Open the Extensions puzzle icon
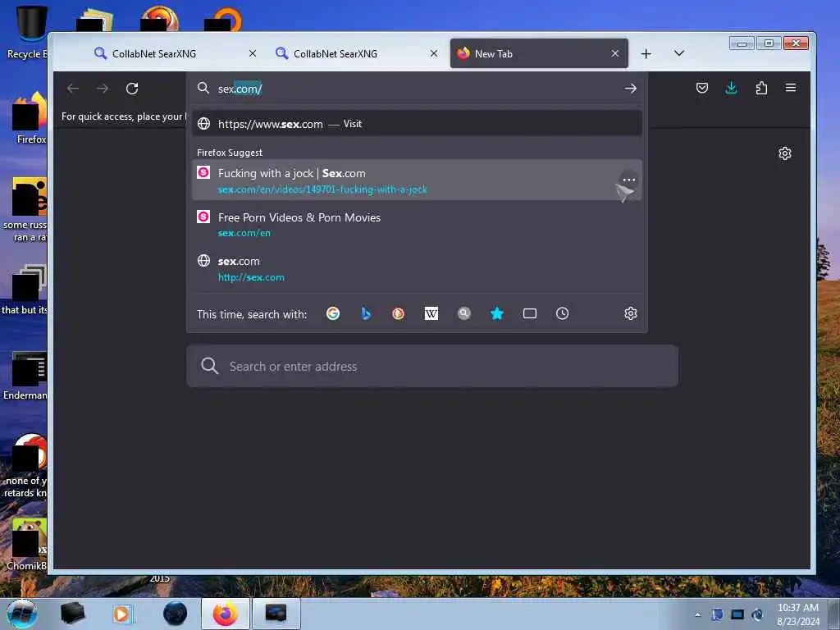The image size is (840, 630). 761,88
